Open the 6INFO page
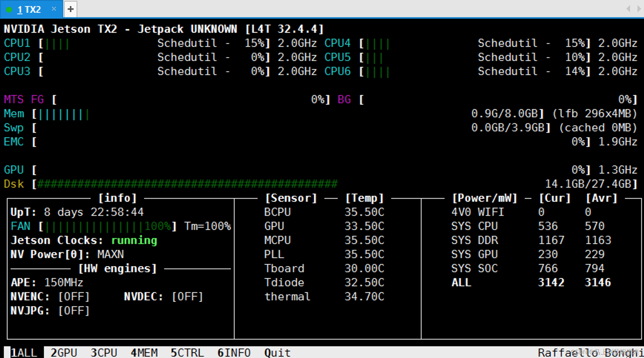This screenshot has width=644, height=358. pos(234,353)
